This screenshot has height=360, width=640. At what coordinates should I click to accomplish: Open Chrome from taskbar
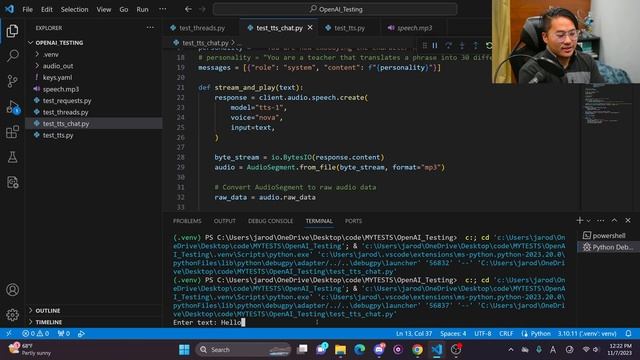(x=417, y=349)
